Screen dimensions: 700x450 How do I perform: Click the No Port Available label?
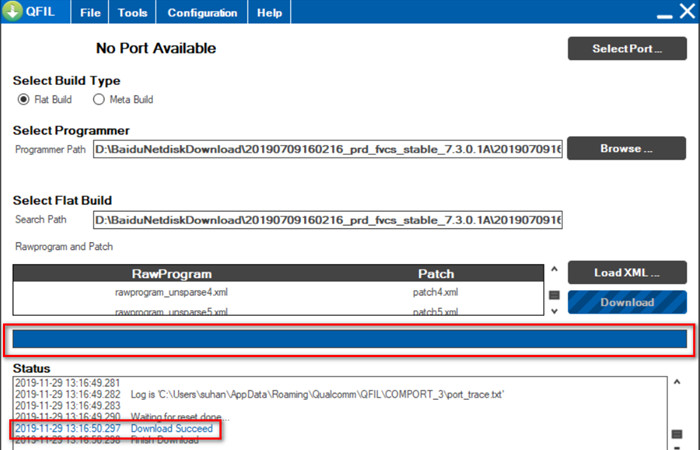click(x=156, y=48)
